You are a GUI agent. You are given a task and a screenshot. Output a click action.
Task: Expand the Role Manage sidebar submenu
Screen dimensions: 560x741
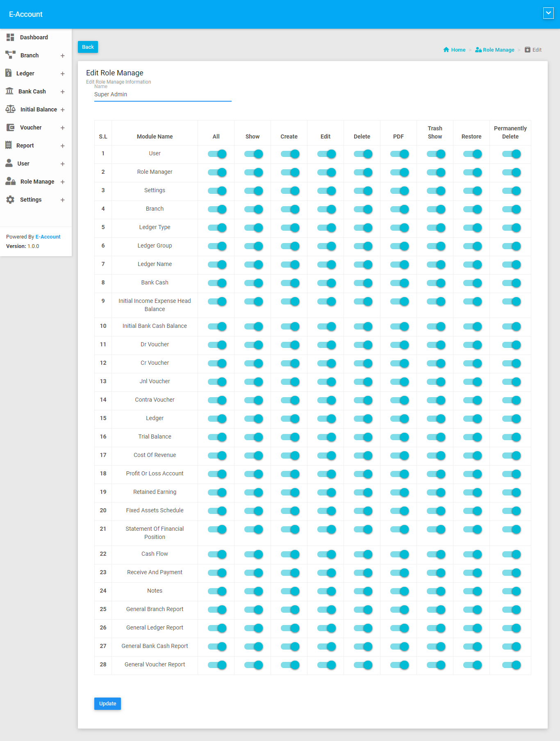62,182
